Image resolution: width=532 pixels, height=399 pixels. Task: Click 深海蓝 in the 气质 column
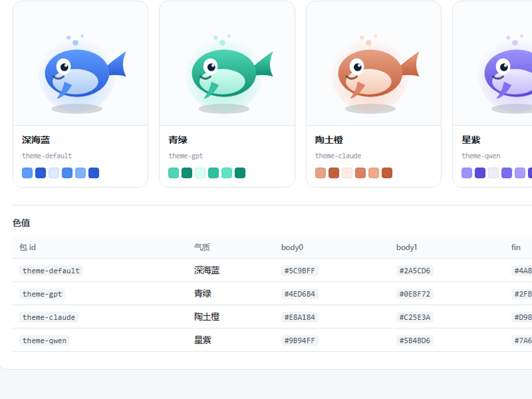(207, 270)
